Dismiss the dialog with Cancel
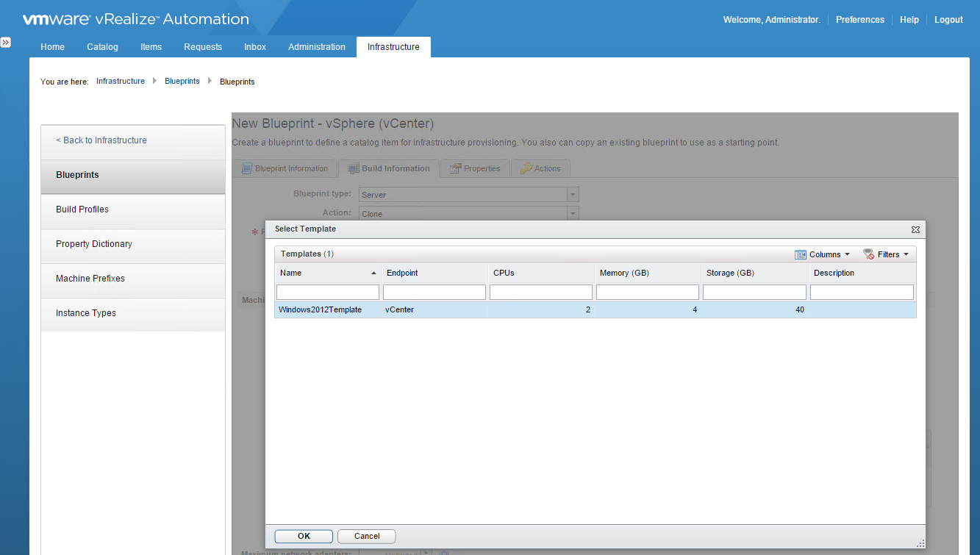The height and width of the screenshot is (555, 980). 367,537
